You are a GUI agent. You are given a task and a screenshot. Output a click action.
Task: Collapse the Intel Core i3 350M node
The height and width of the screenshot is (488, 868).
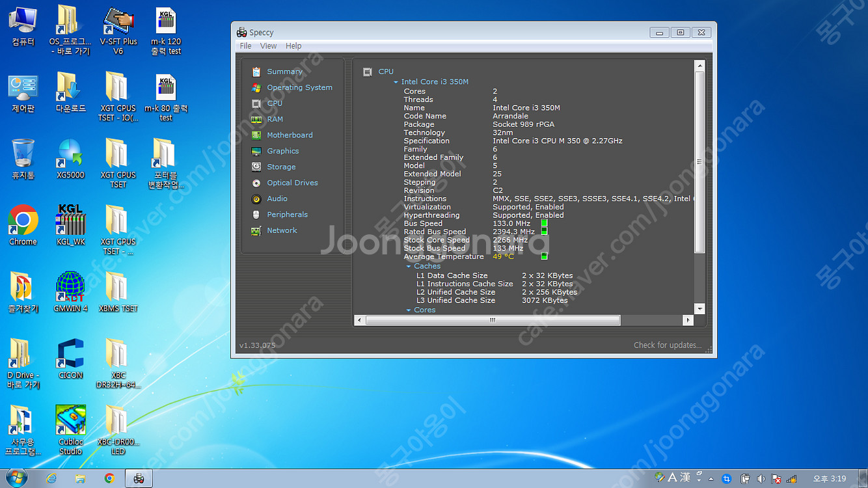(x=396, y=82)
